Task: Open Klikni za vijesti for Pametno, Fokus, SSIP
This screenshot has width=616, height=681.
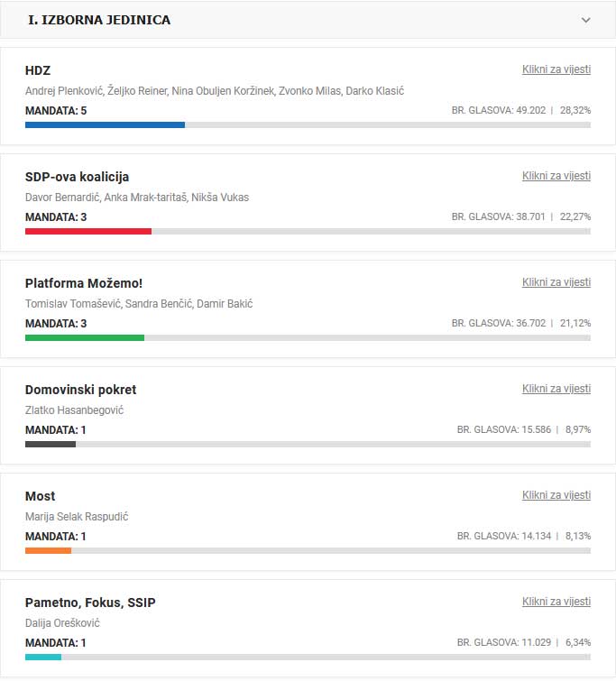Action: click(556, 602)
